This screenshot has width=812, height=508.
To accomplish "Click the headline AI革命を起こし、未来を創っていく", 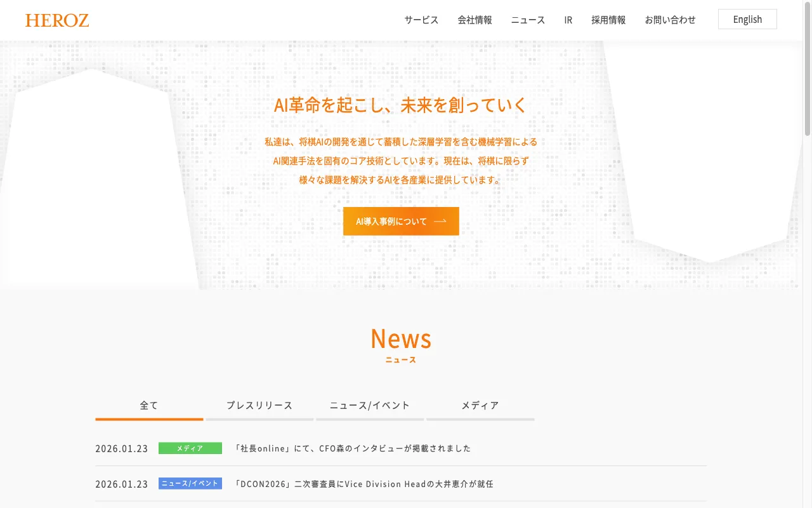I will tap(400, 105).
